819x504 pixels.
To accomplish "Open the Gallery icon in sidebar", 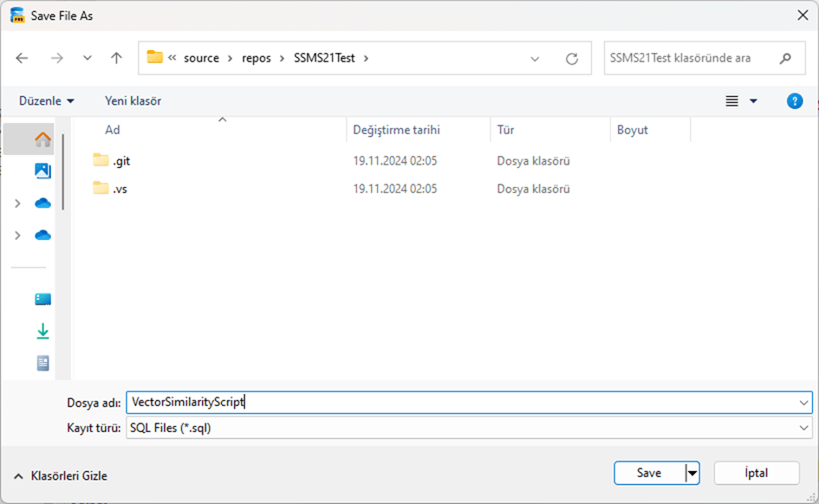I will pos(42,171).
